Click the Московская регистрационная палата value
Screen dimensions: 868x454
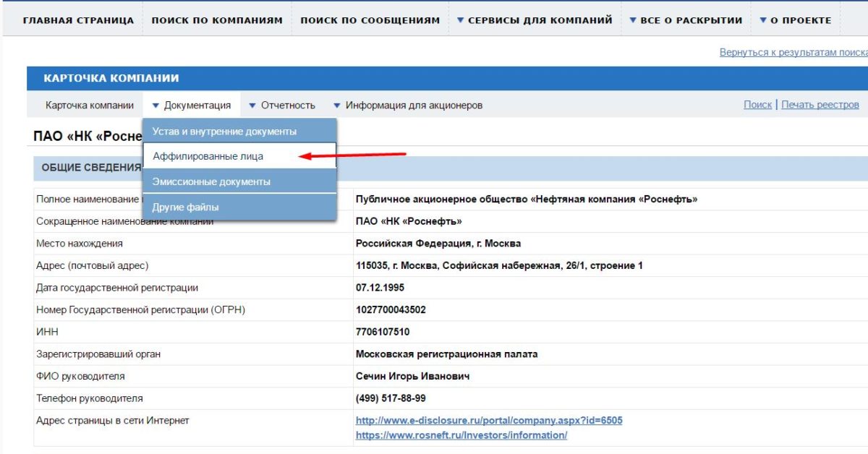click(x=446, y=354)
